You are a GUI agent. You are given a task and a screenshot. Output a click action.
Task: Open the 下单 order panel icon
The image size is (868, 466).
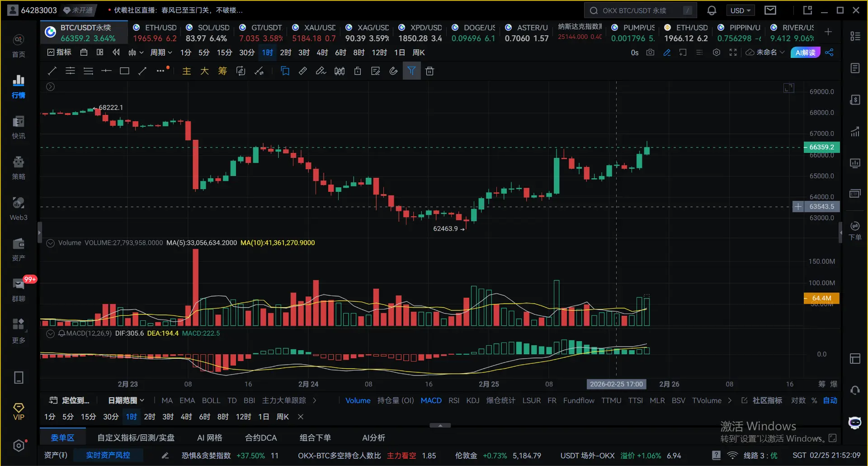855,230
